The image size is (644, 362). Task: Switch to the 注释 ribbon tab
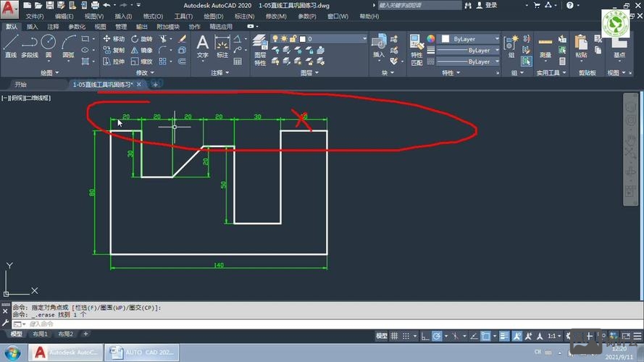pos(53,27)
